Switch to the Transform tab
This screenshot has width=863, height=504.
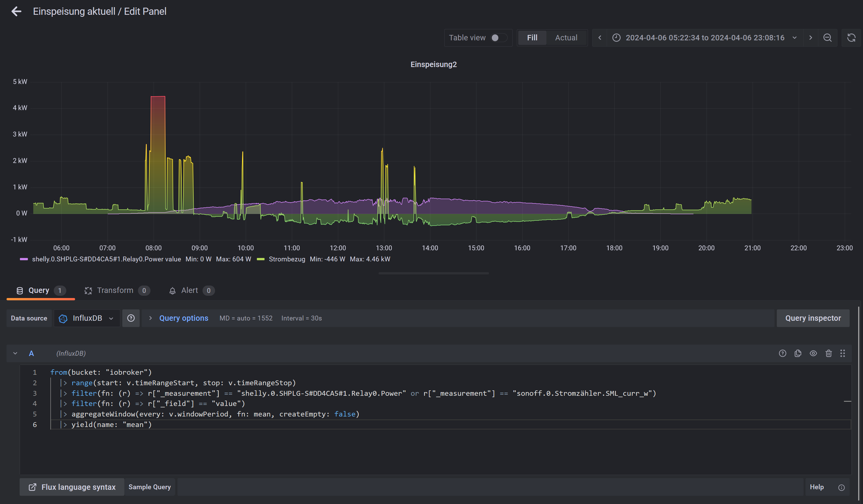tap(115, 290)
